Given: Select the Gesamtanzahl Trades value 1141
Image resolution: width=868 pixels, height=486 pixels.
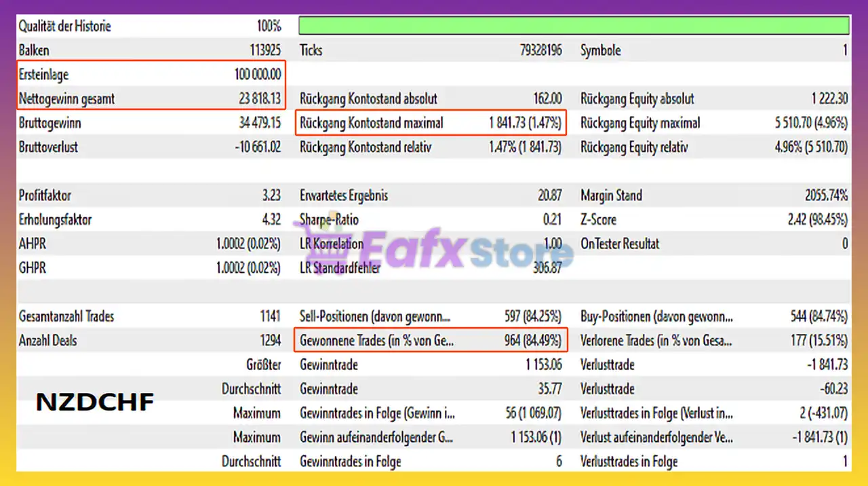Looking at the screenshot, I should coord(269,316).
